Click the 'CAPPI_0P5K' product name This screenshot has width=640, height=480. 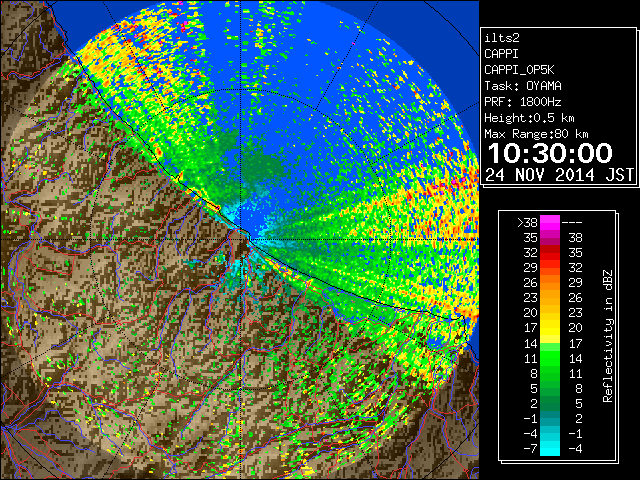point(519,70)
